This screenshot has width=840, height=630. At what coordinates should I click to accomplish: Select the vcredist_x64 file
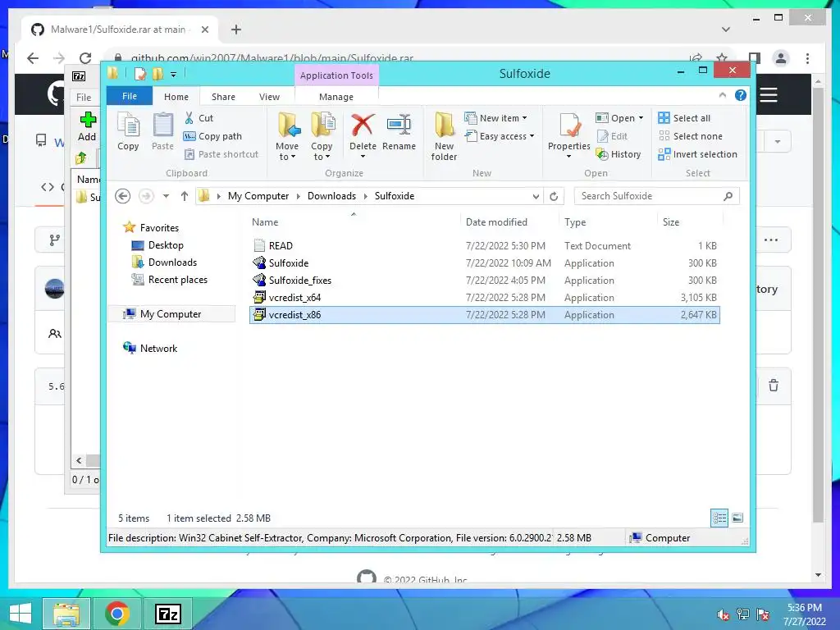[484, 297]
